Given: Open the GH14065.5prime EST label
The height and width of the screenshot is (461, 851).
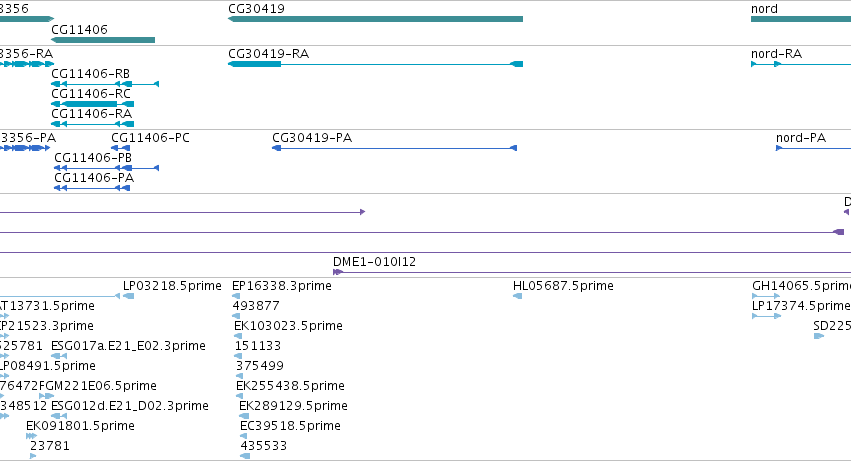Looking at the screenshot, I should [801, 286].
